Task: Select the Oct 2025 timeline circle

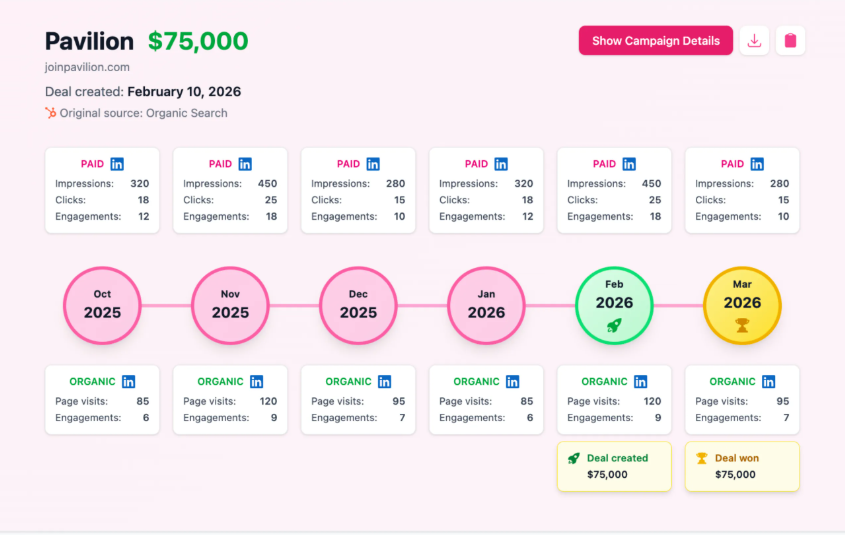Action: click(102, 305)
